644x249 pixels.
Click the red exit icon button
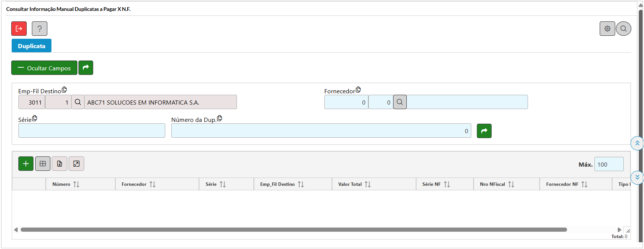point(19,29)
